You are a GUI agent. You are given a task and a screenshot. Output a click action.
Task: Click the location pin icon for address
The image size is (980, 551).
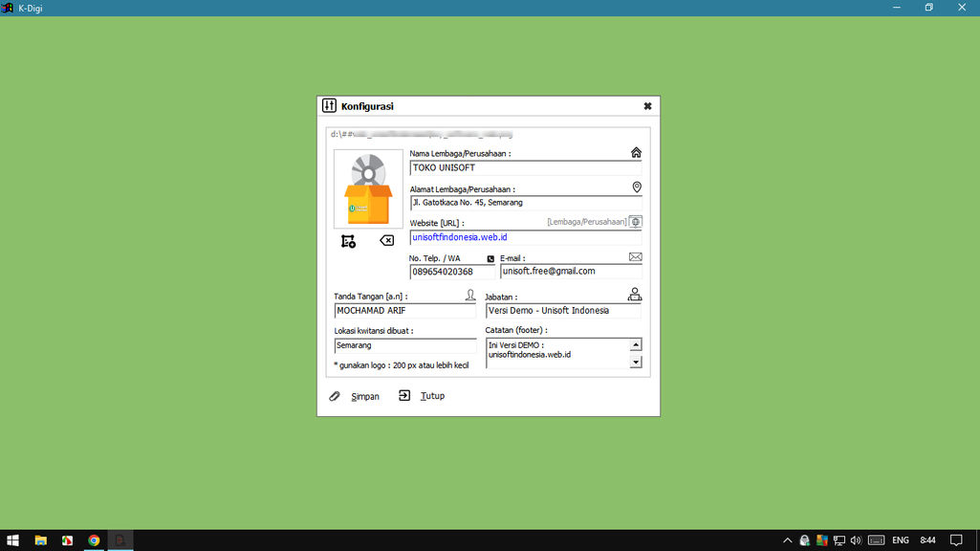coord(637,187)
